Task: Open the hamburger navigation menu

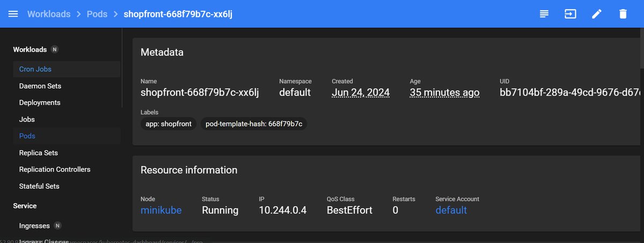Action: point(13,14)
